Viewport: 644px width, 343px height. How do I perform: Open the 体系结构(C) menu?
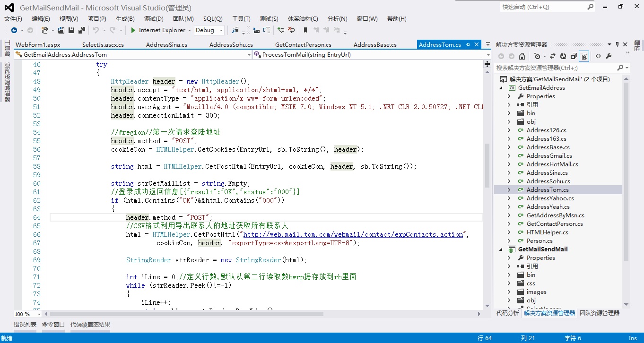click(303, 19)
